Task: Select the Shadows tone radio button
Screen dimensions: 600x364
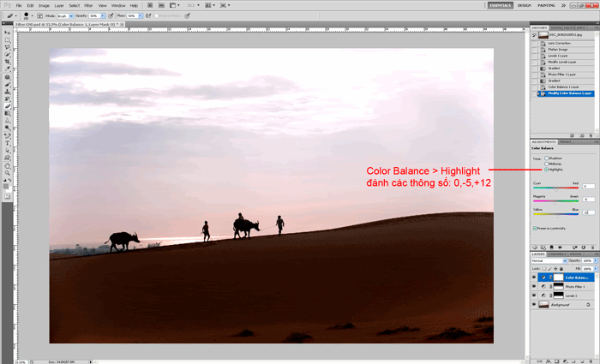Action: click(546, 158)
